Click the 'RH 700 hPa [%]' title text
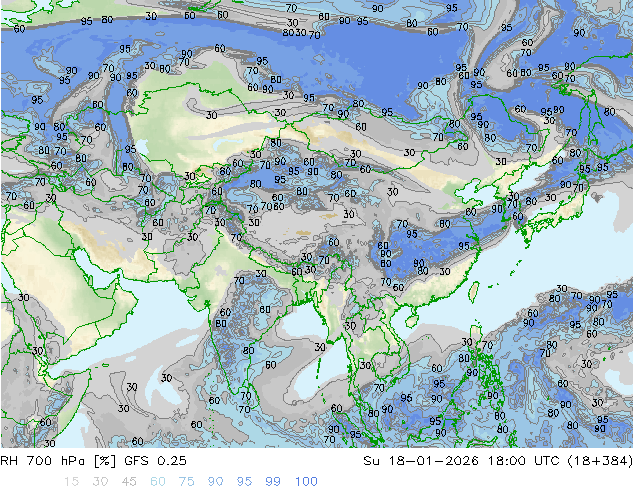This screenshot has height=490, width=634. [58, 460]
